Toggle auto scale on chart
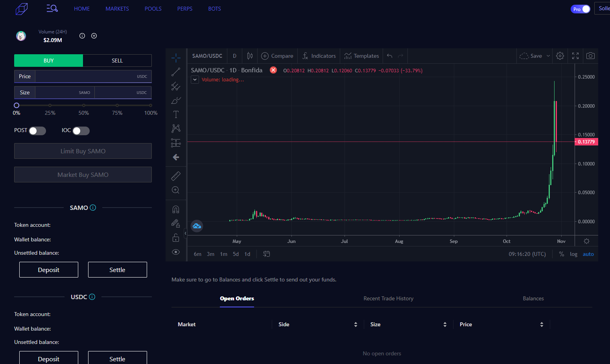610x364 pixels. [x=588, y=254]
